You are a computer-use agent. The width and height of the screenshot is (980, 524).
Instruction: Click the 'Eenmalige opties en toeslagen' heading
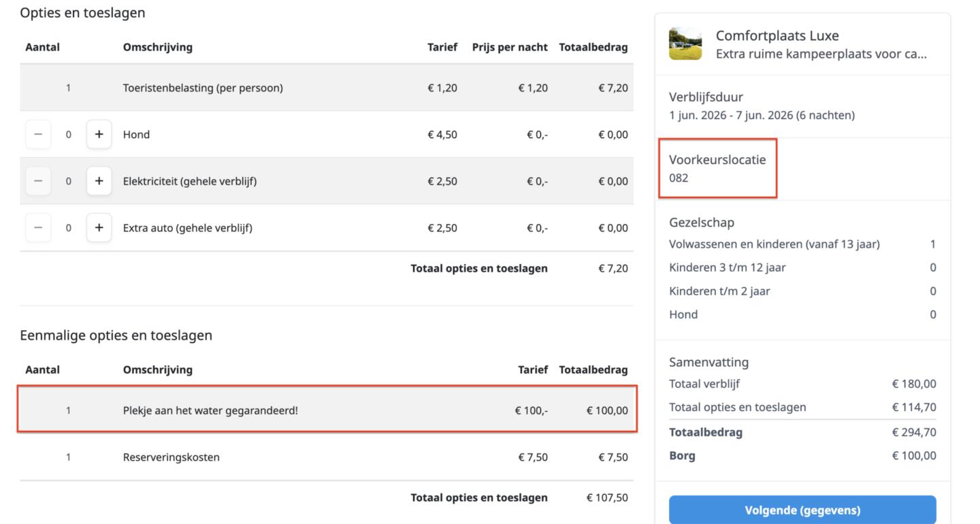click(x=116, y=335)
